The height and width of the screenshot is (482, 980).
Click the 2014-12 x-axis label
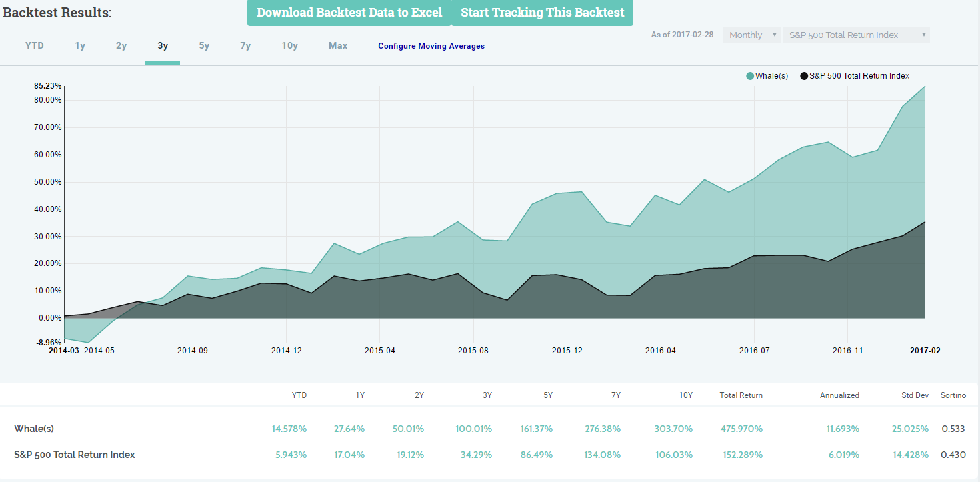tap(285, 350)
